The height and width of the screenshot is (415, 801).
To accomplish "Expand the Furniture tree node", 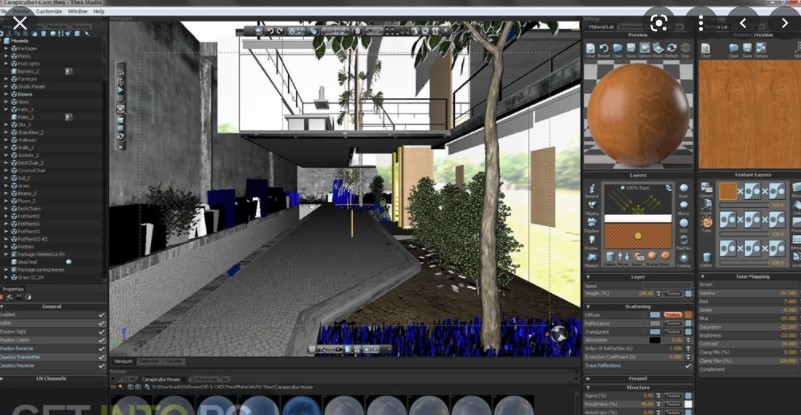I will click(7, 79).
